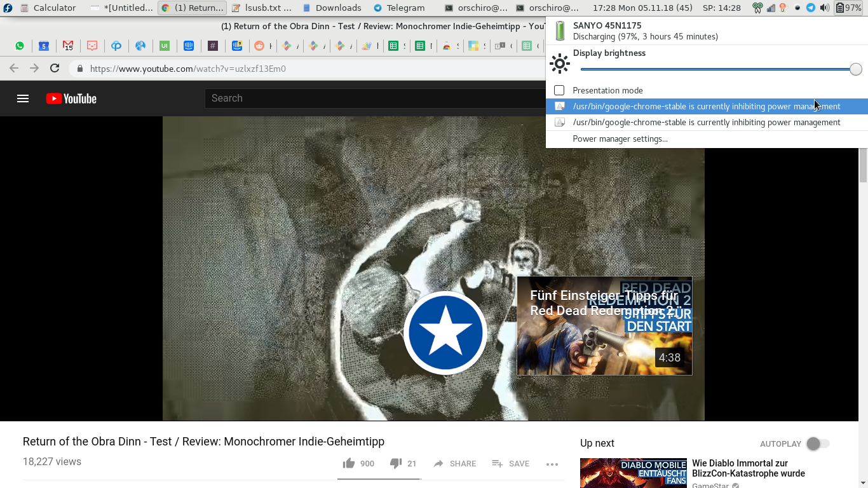Reload the current page
868x488 pixels.
pyautogui.click(x=55, y=69)
